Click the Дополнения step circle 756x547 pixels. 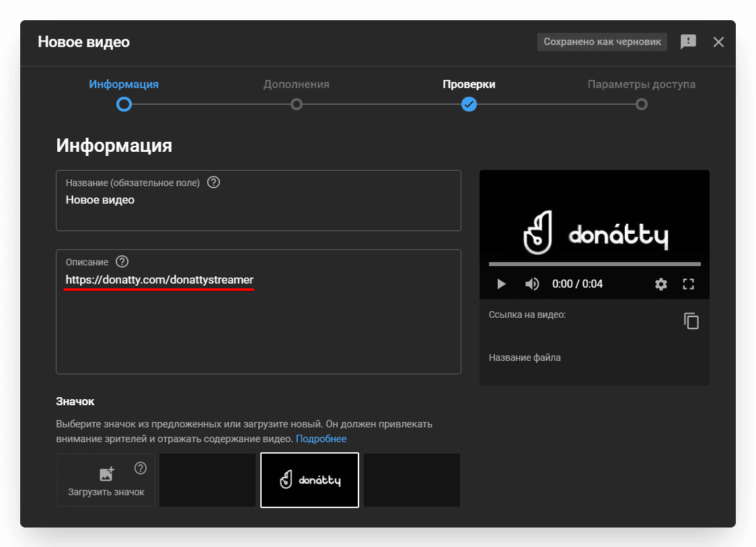coord(297,104)
